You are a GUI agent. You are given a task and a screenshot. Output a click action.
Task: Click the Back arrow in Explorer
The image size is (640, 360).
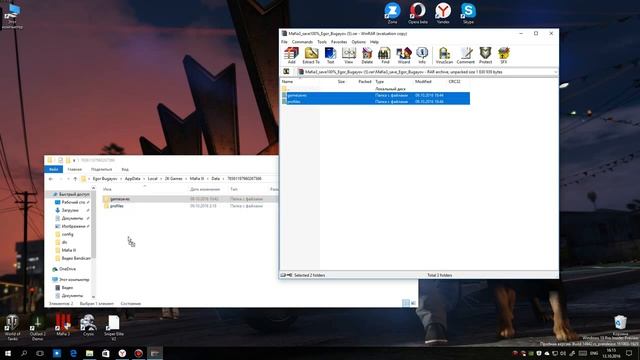click(x=51, y=179)
